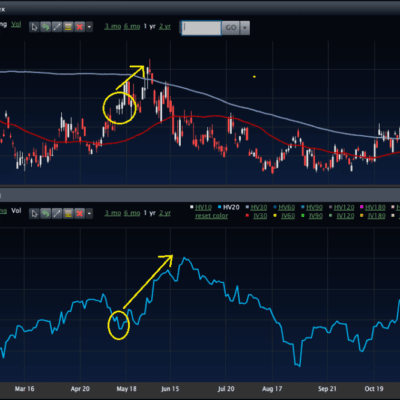Toggle the HV120 series

(x=344, y=207)
